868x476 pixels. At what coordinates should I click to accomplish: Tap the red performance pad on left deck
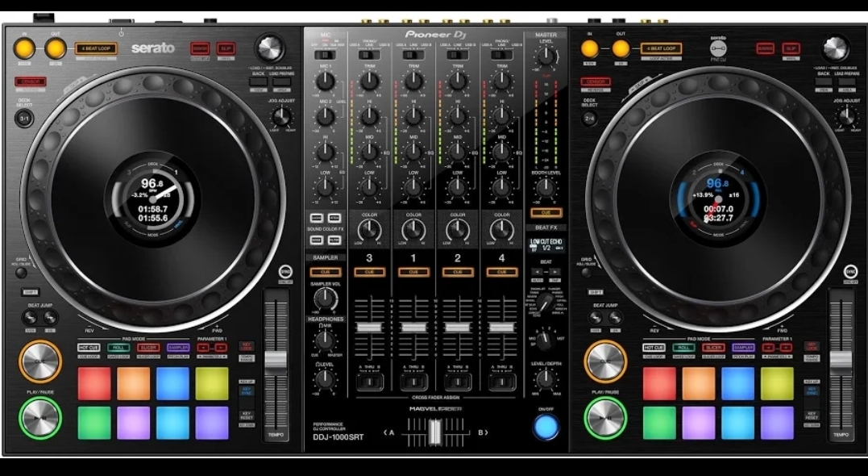(x=94, y=383)
